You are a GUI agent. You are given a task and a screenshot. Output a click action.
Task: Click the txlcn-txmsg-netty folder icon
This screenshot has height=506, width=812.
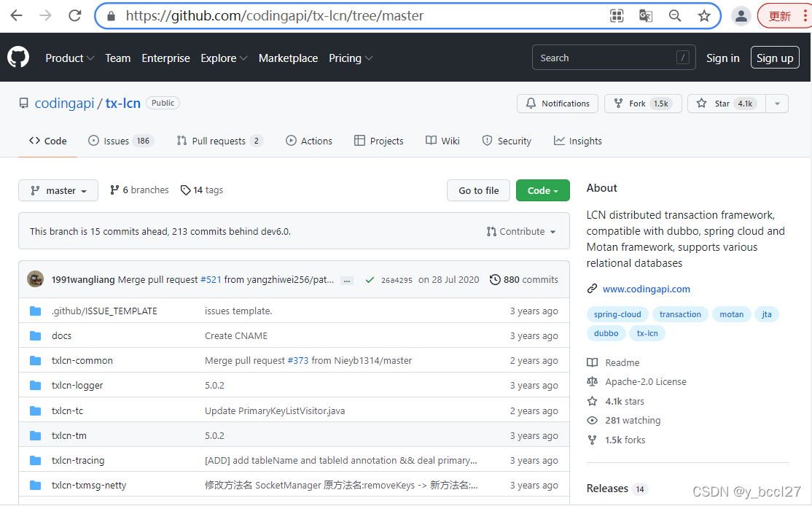click(x=35, y=486)
